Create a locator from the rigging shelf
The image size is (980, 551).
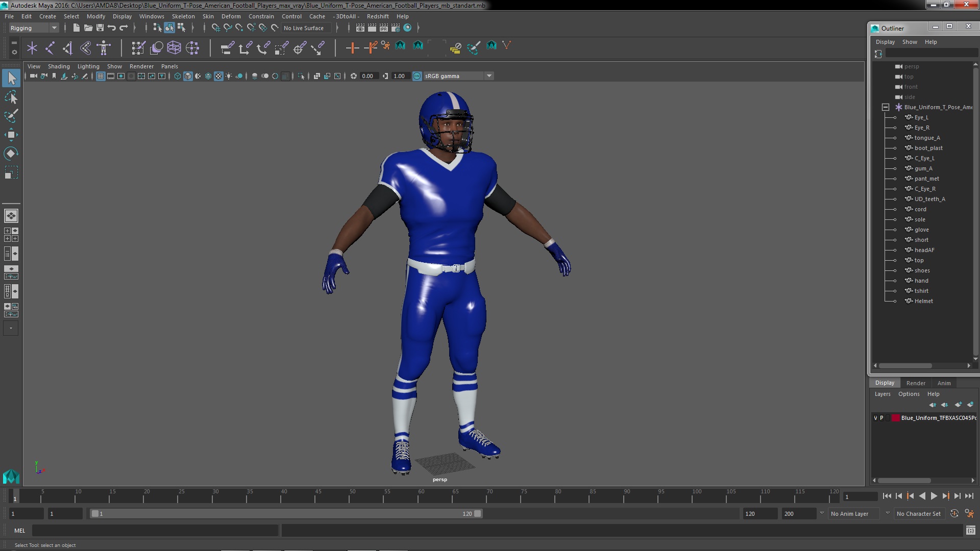(32, 48)
